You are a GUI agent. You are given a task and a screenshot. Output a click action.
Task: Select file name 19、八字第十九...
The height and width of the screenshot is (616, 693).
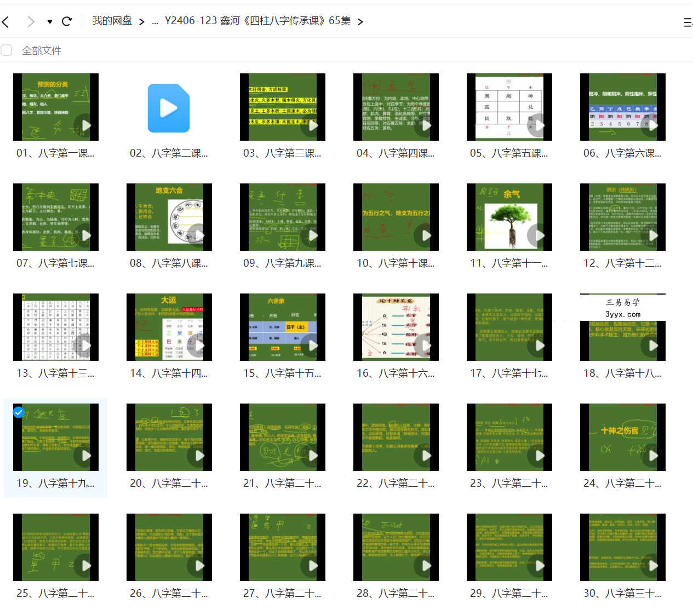click(x=55, y=483)
